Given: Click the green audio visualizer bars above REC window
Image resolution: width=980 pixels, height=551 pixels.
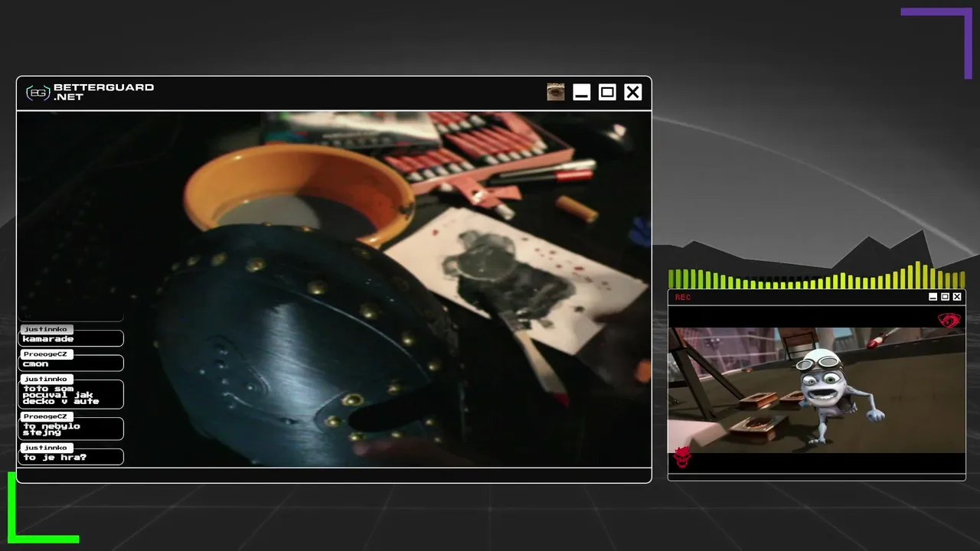Looking at the screenshot, I should [x=817, y=275].
